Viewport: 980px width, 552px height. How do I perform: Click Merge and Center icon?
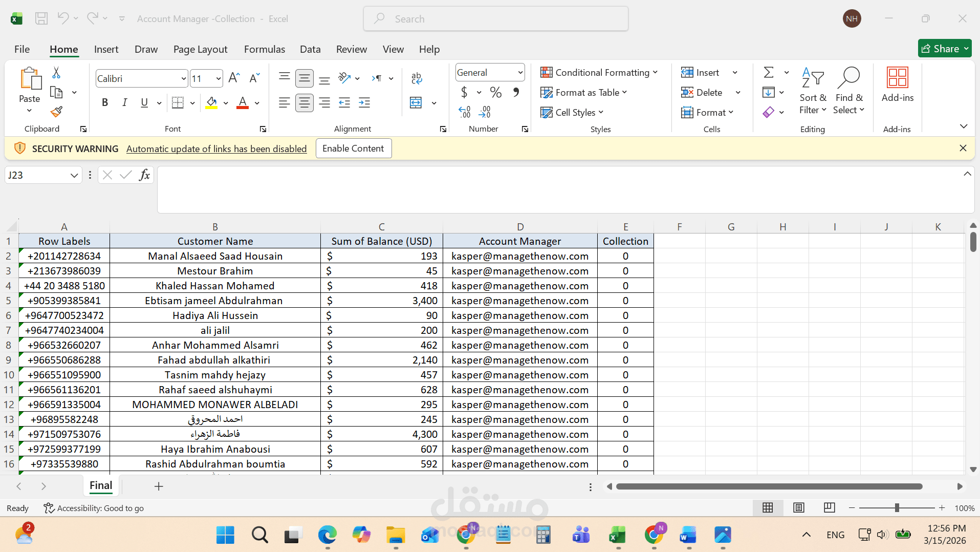pos(416,102)
